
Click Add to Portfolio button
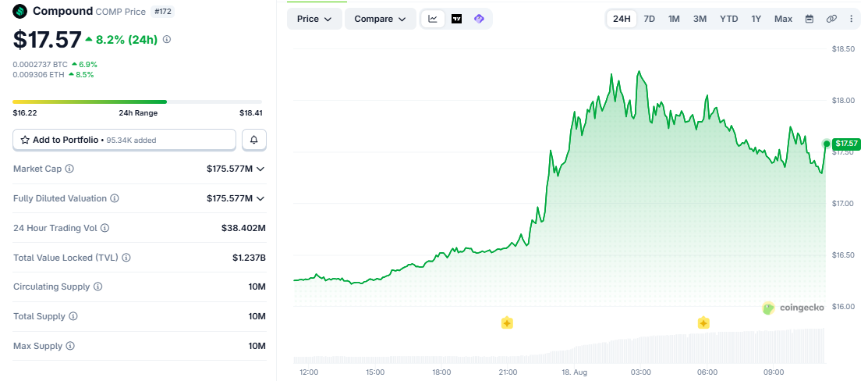click(x=125, y=140)
